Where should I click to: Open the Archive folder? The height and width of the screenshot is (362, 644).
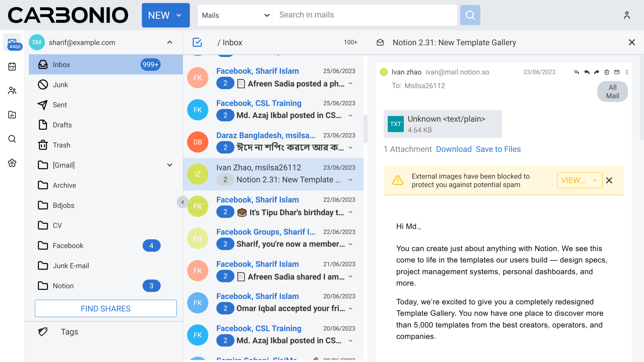[106, 185]
